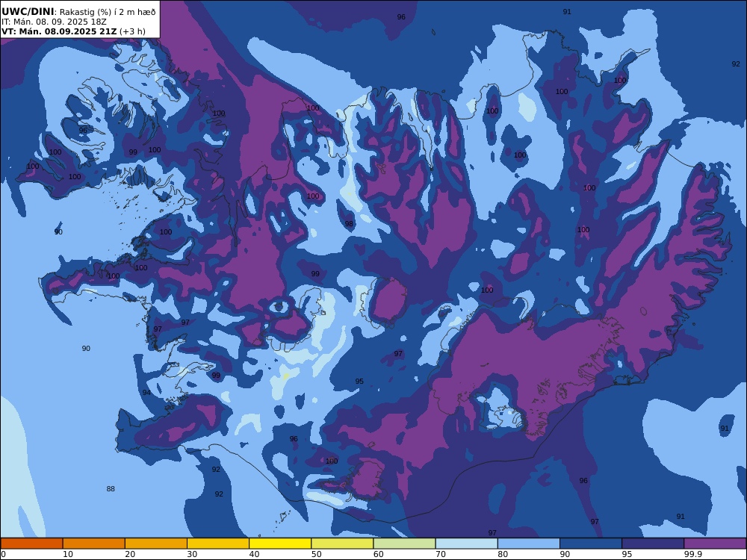The width and height of the screenshot is (747, 560).
Task: Select the '80' tick label on the color scale
Action: pos(503,554)
